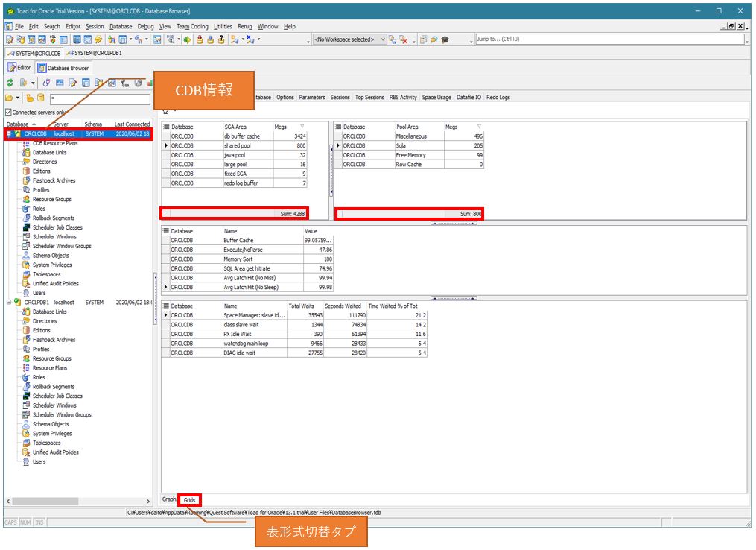Open the File menu
The height and width of the screenshot is (550, 756).
click(x=19, y=27)
